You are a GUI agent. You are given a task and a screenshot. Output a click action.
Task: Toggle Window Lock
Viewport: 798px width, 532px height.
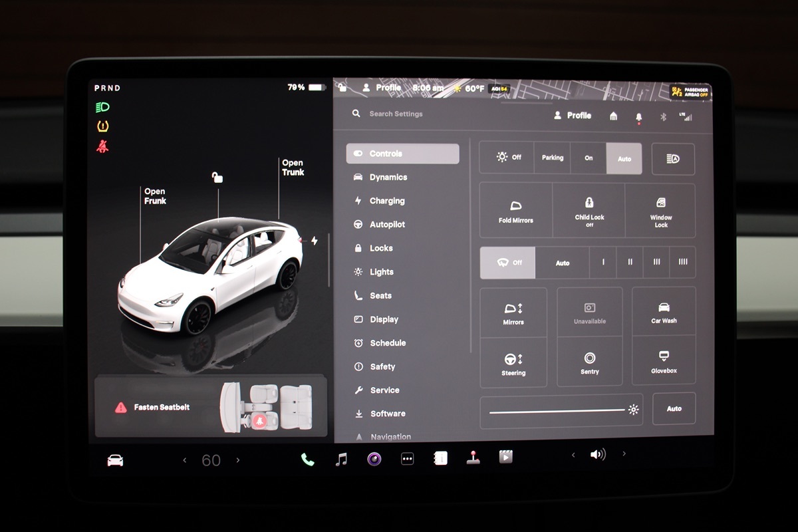click(660, 211)
